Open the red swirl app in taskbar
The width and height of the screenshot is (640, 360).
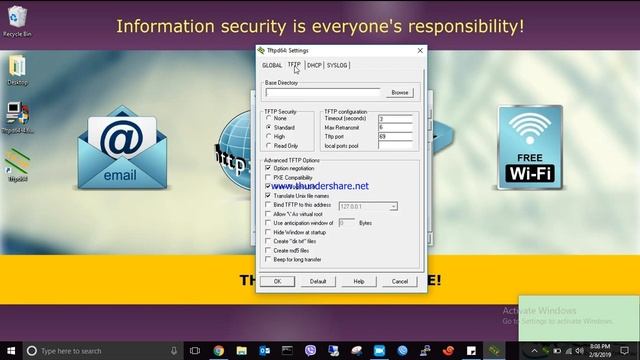coord(449,351)
